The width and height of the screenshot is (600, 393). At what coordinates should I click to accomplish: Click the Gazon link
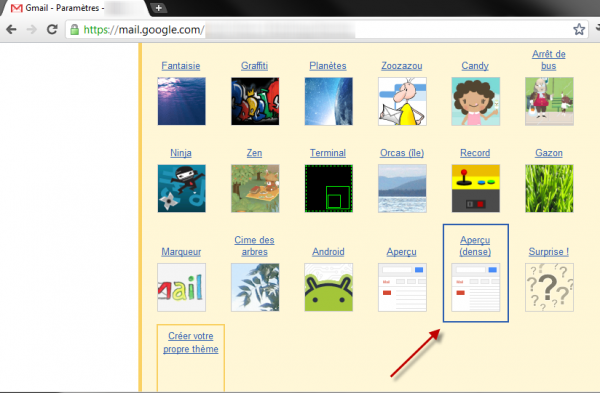549,153
